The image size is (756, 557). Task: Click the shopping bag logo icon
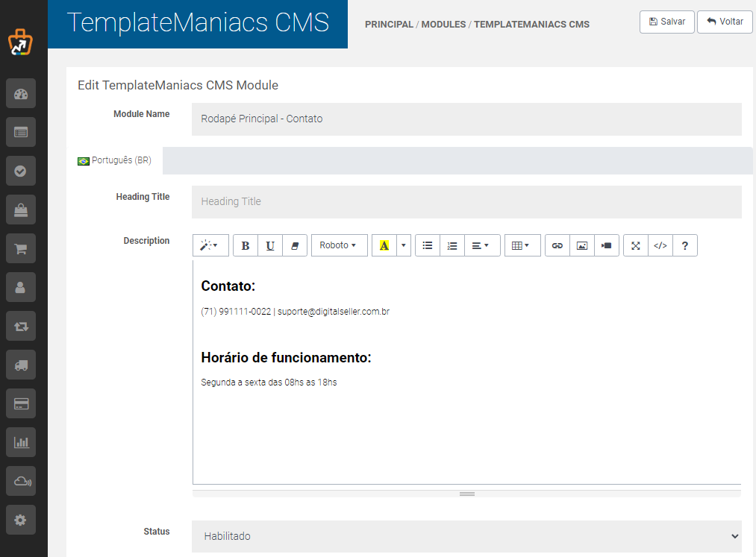(x=20, y=42)
